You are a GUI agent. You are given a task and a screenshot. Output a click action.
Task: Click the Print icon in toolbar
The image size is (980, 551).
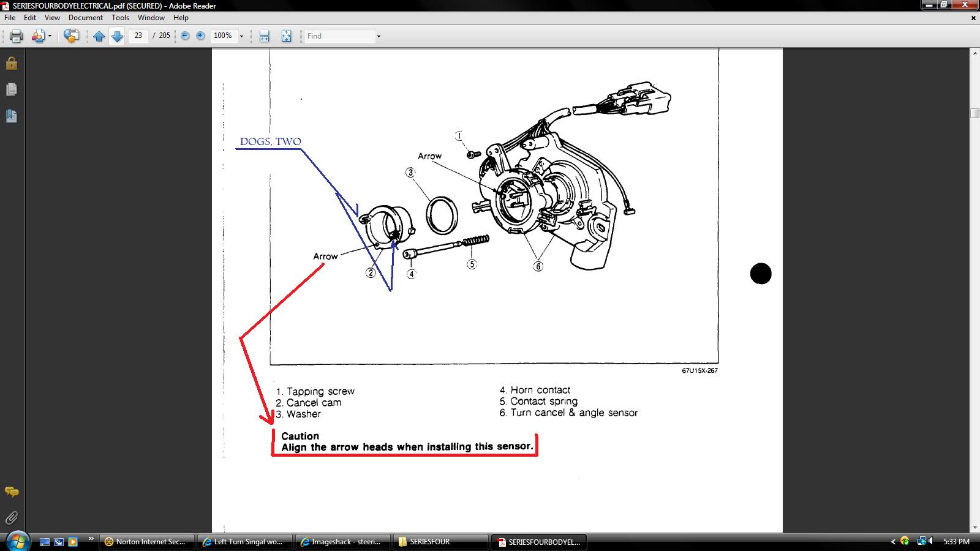coord(17,36)
